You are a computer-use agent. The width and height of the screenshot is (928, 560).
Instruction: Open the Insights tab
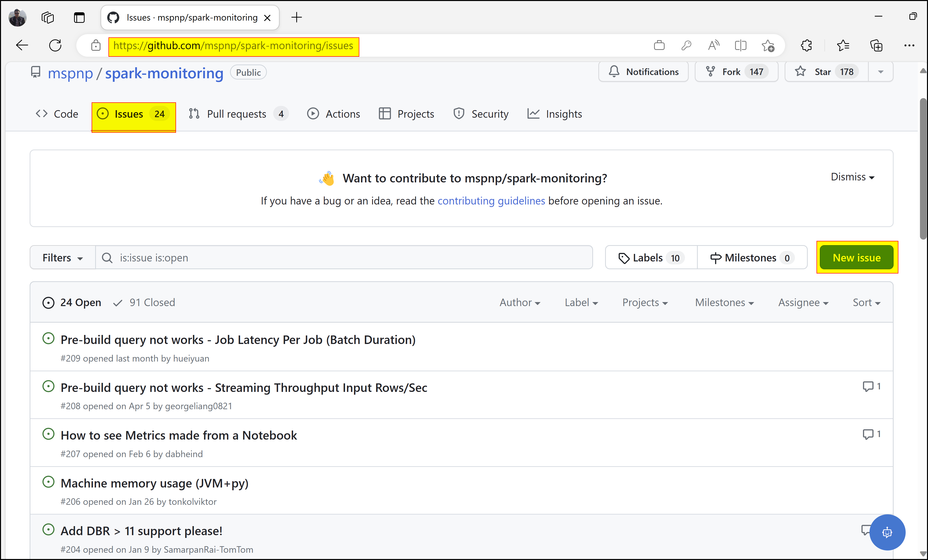coord(555,114)
